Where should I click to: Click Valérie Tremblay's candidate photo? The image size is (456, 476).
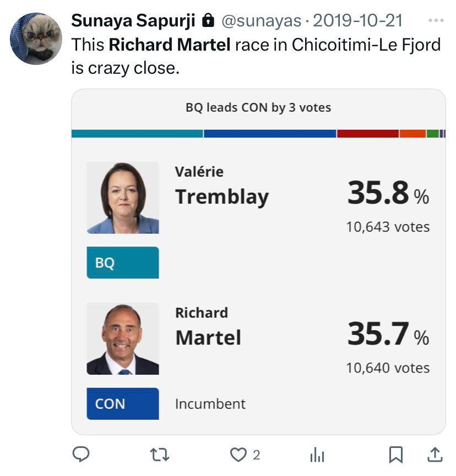coord(123,198)
